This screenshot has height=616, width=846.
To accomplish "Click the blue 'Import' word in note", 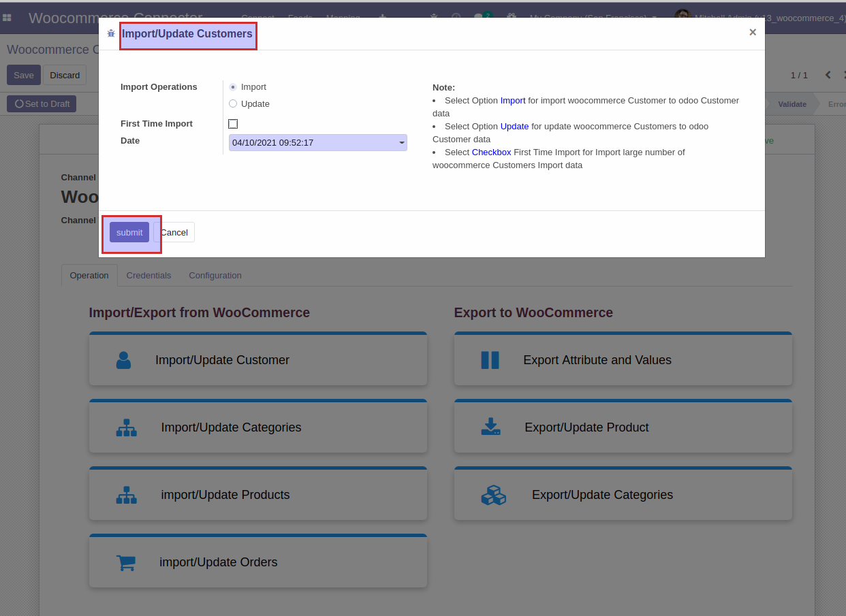I will point(513,101).
